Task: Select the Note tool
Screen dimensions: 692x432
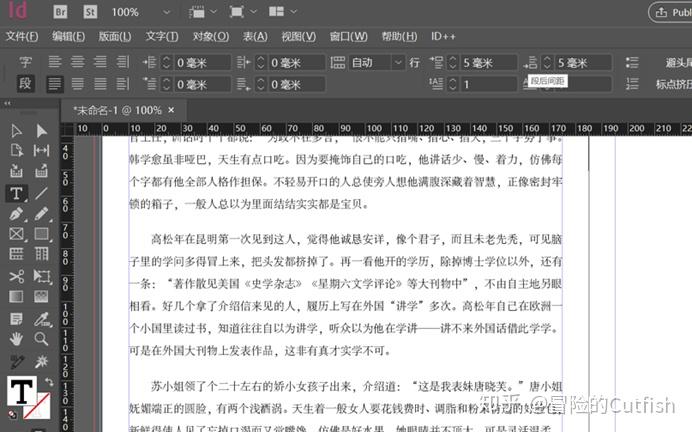Action: pos(16,319)
